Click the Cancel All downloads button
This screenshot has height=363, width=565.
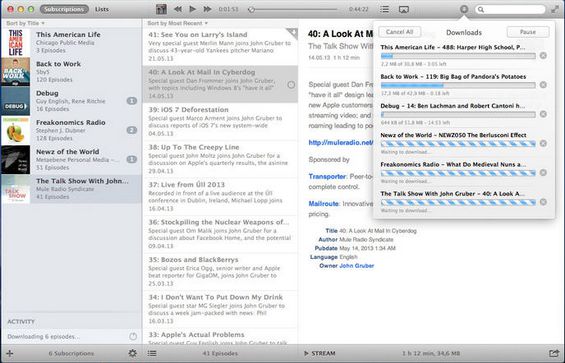click(x=400, y=32)
